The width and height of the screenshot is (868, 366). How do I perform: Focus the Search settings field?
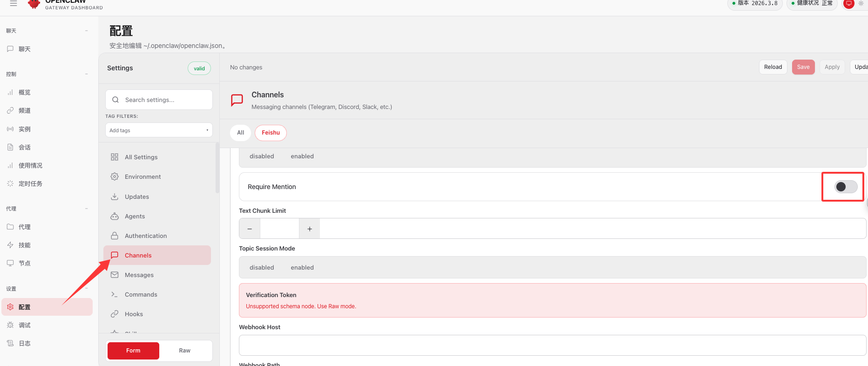159,100
